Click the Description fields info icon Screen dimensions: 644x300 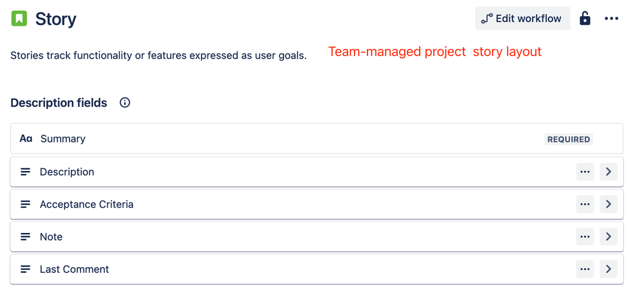pos(125,103)
